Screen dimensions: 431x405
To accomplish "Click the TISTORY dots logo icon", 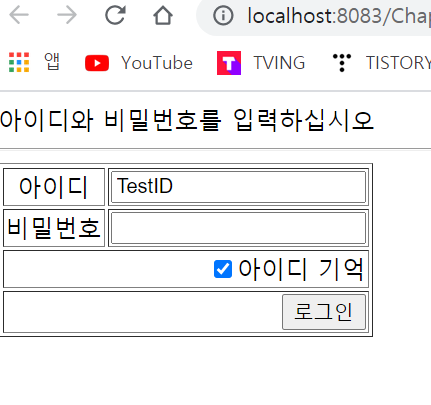I will click(342, 63).
